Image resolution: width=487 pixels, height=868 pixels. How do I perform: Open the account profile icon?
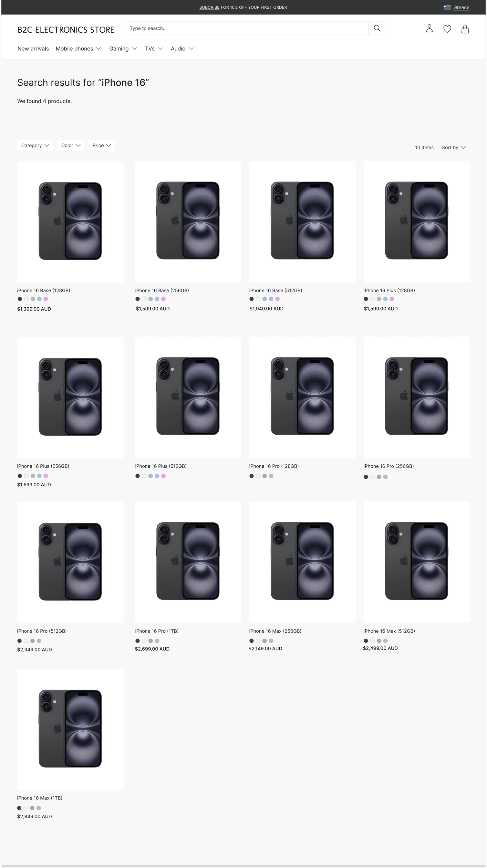pyautogui.click(x=430, y=29)
